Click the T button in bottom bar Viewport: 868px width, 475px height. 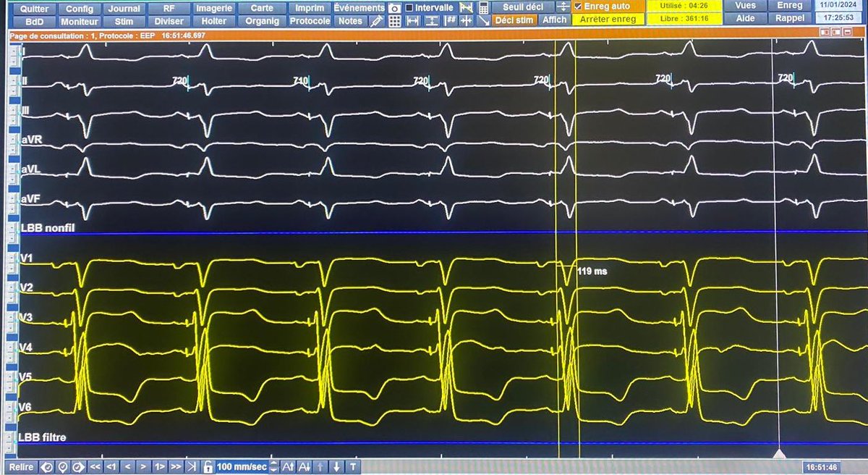click(352, 467)
